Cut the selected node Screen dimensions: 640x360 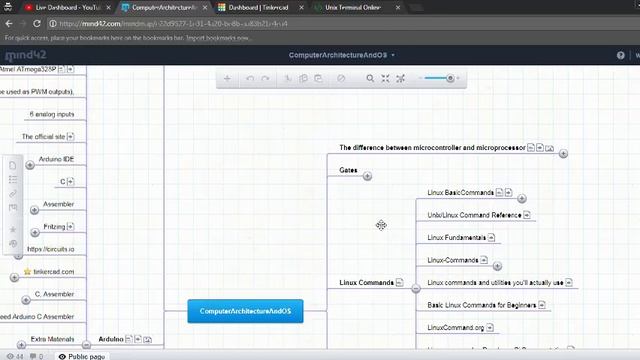coord(288,78)
